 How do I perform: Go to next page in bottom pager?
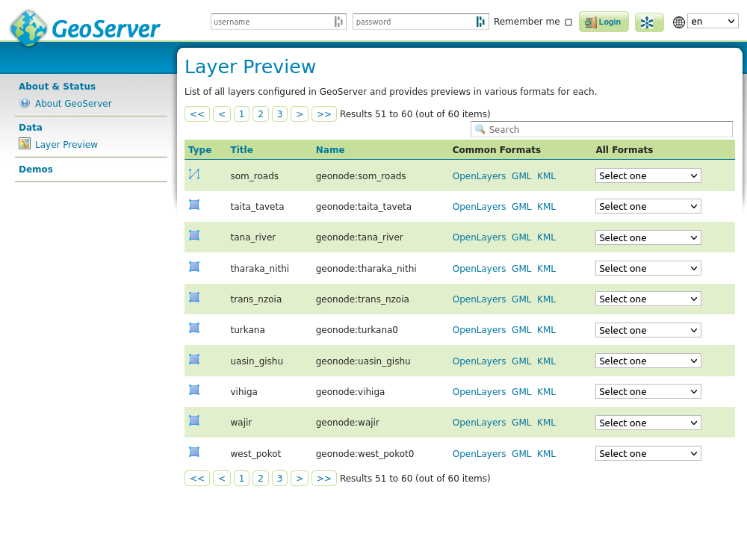300,478
